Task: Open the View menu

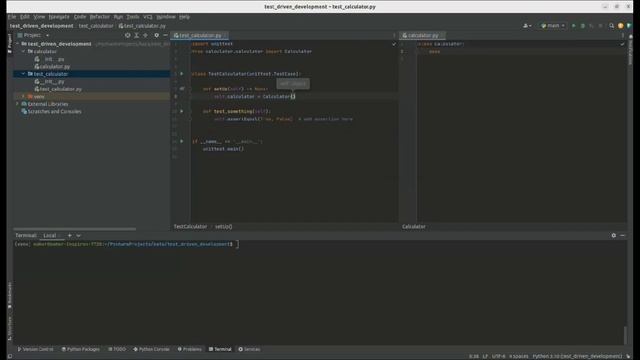Action: [39, 17]
